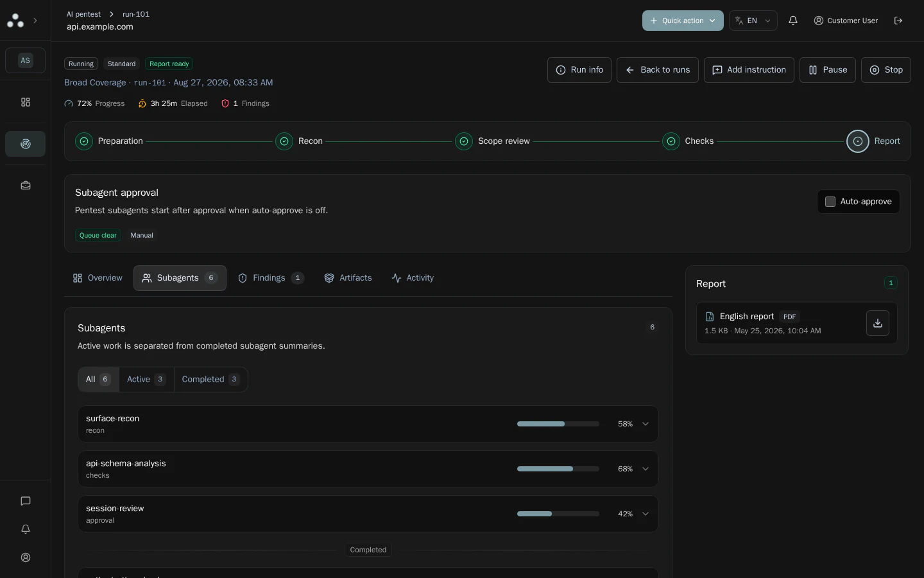
Task: Click the Report step circle icon
Action: (x=858, y=141)
